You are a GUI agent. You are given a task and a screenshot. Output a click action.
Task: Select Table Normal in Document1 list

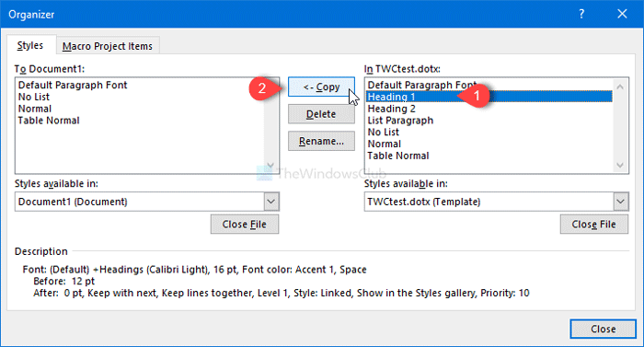[49, 121]
